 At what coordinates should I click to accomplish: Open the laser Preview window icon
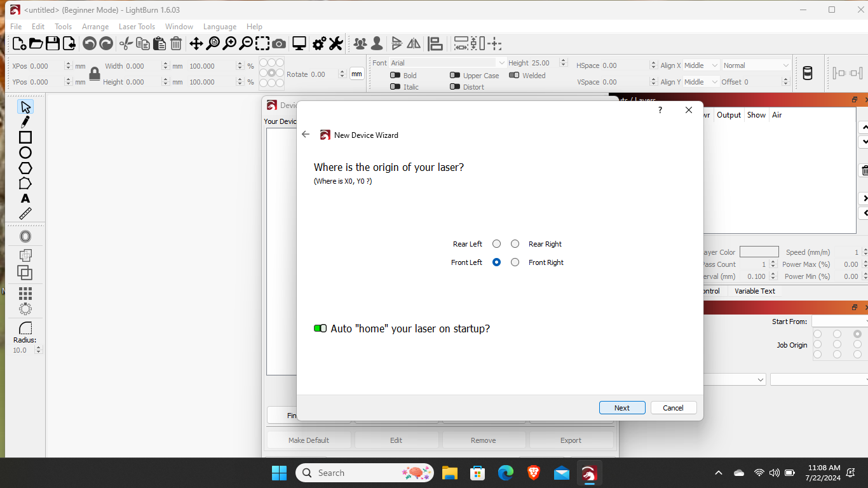(x=299, y=43)
